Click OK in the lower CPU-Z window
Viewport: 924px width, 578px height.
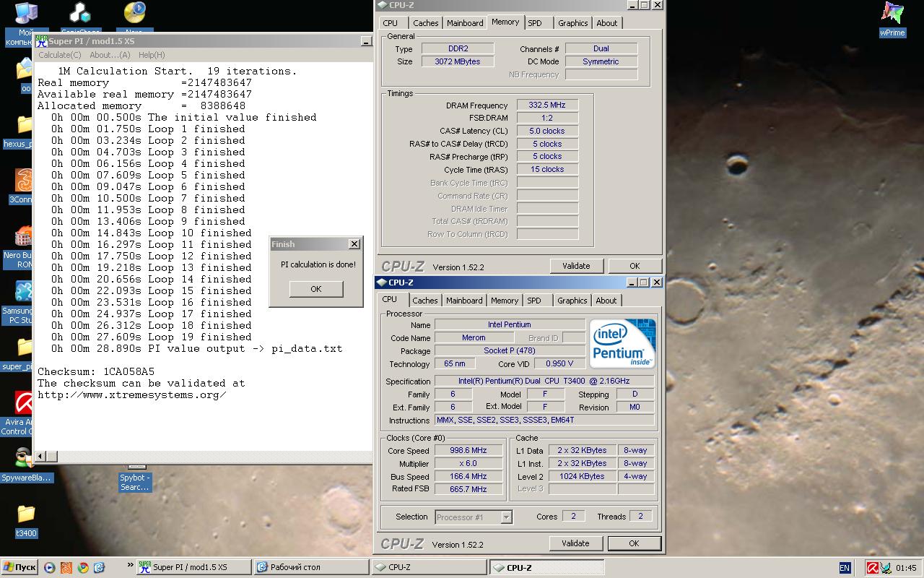point(634,543)
